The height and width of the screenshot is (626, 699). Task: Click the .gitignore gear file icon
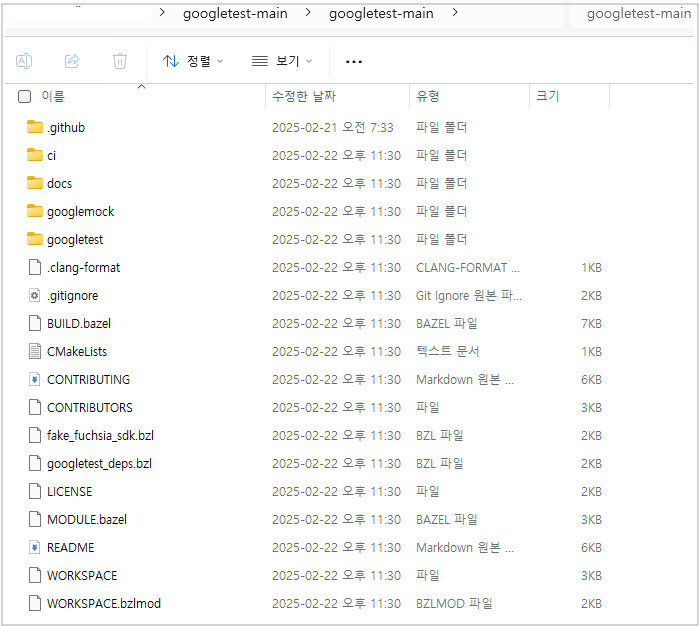pos(35,295)
